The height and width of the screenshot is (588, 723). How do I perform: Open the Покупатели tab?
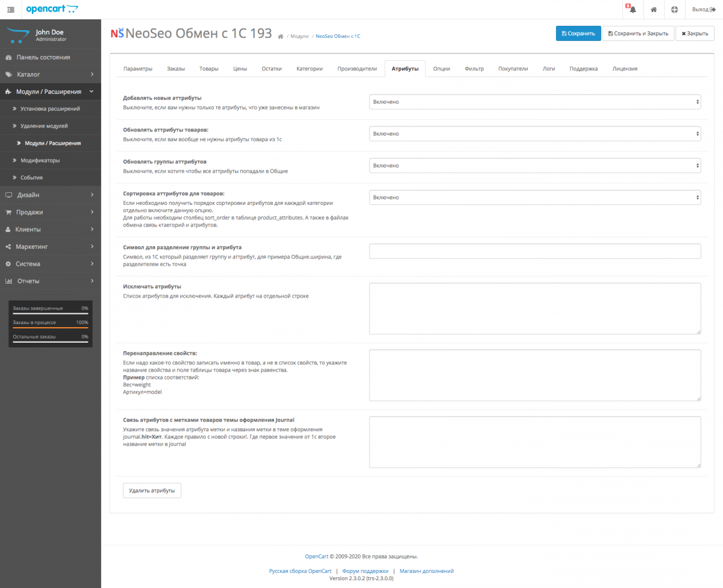tap(513, 69)
